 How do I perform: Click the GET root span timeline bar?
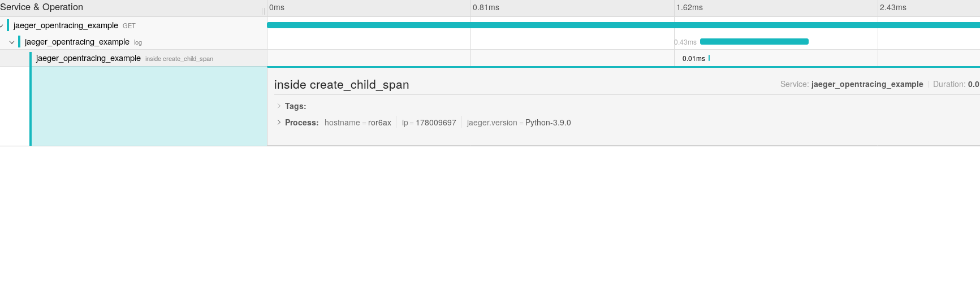pos(623,25)
